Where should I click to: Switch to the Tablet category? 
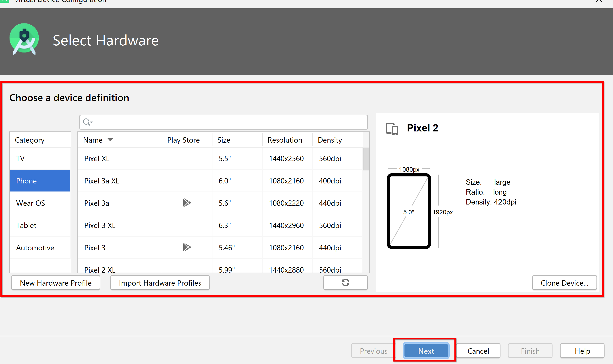pyautogui.click(x=40, y=225)
